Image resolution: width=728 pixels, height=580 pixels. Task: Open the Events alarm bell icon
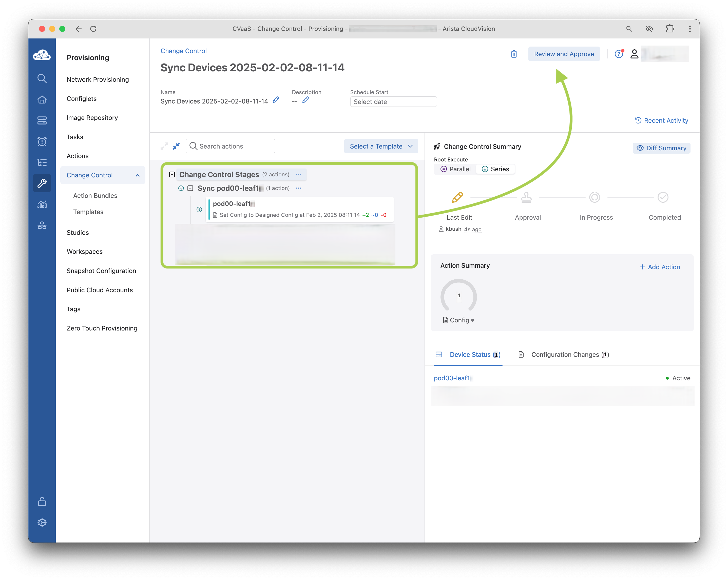tap(42, 141)
